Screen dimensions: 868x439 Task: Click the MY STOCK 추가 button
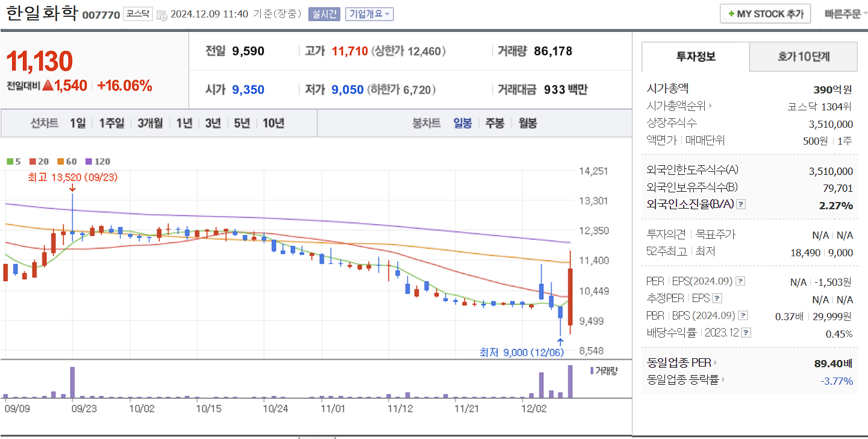[765, 13]
